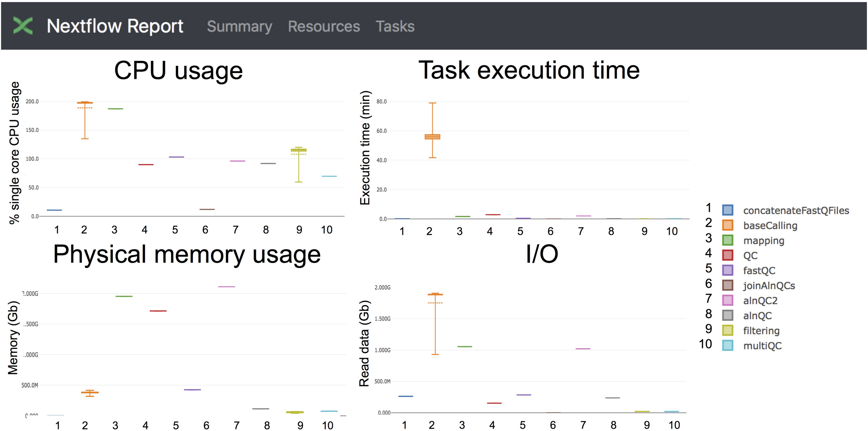Switch to the Resources tab

(x=324, y=26)
